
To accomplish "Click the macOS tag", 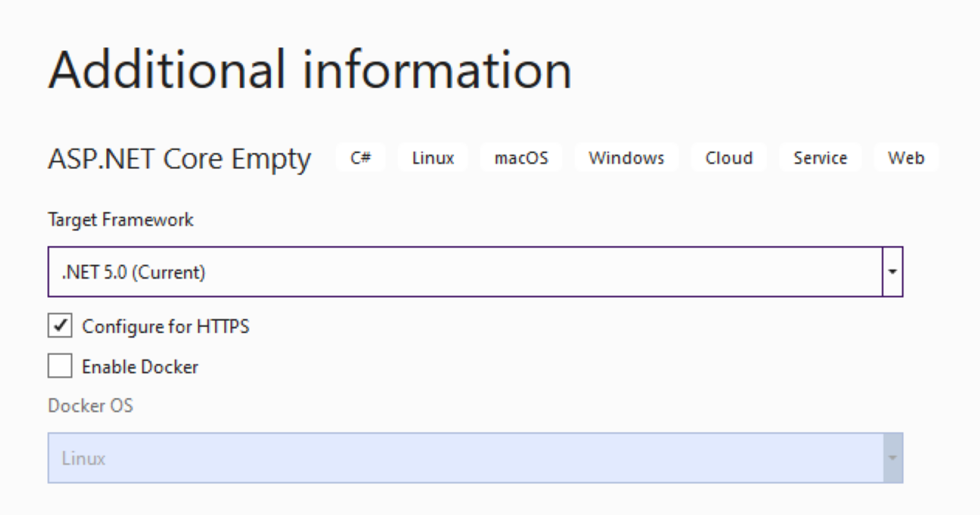I will click(521, 158).
